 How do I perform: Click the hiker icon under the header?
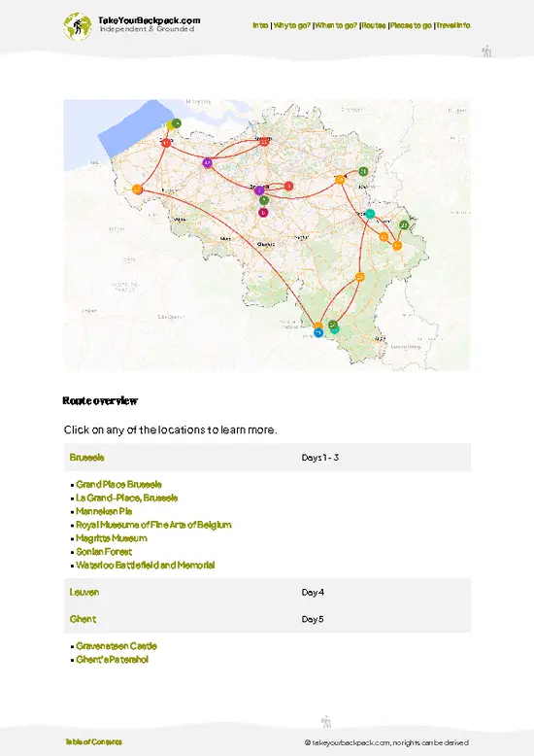click(486, 52)
